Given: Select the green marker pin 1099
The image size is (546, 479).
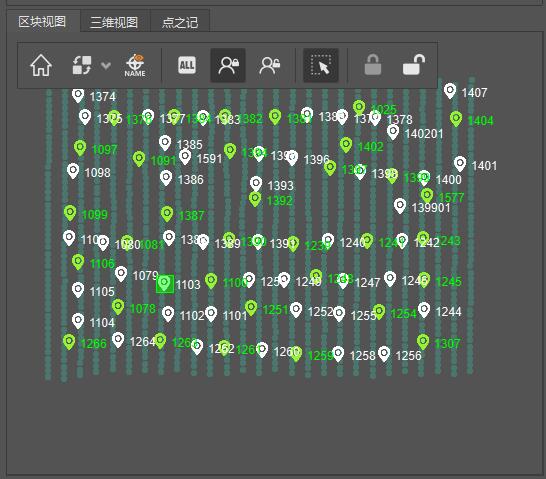Looking at the screenshot, I should [70, 213].
